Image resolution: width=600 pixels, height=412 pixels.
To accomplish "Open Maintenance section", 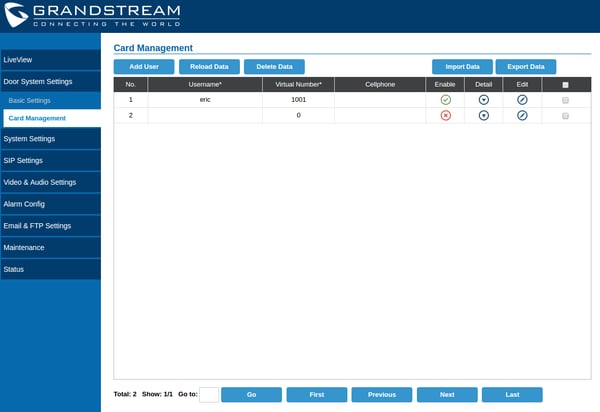I will pyautogui.click(x=51, y=248).
